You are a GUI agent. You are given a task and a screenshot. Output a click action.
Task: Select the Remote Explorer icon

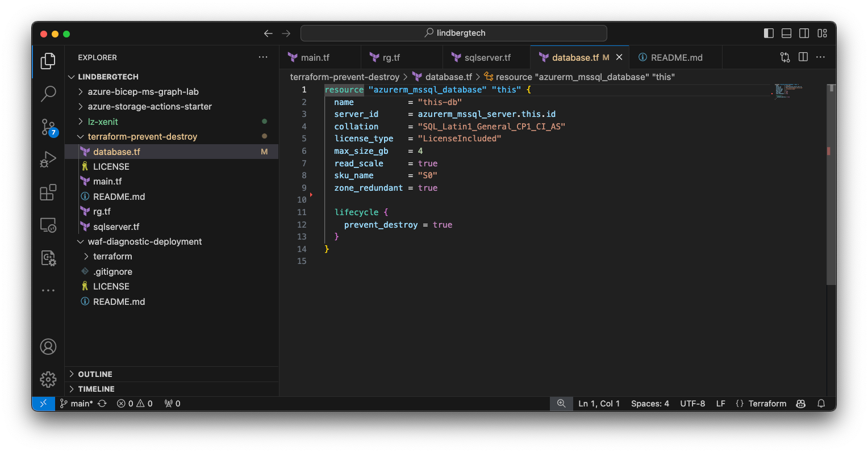point(48,225)
